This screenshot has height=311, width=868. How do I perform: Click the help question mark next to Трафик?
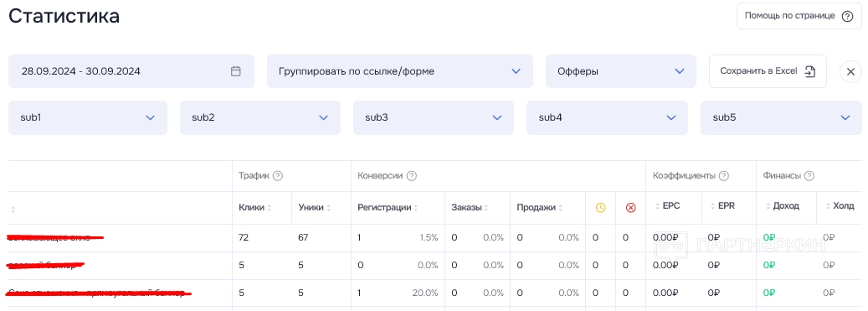278,176
